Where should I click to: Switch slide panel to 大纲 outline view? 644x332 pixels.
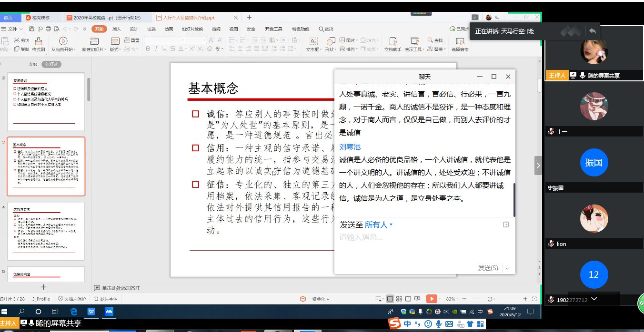tap(33, 64)
